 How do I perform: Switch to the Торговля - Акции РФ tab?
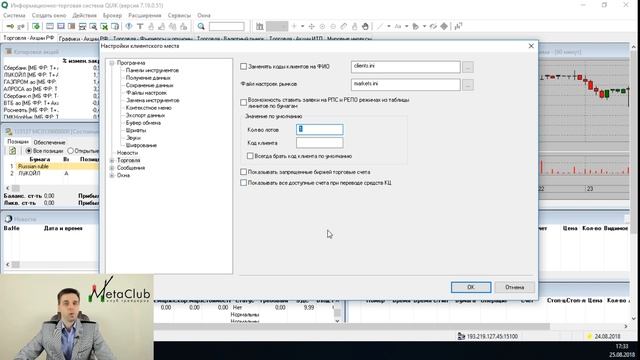point(29,38)
